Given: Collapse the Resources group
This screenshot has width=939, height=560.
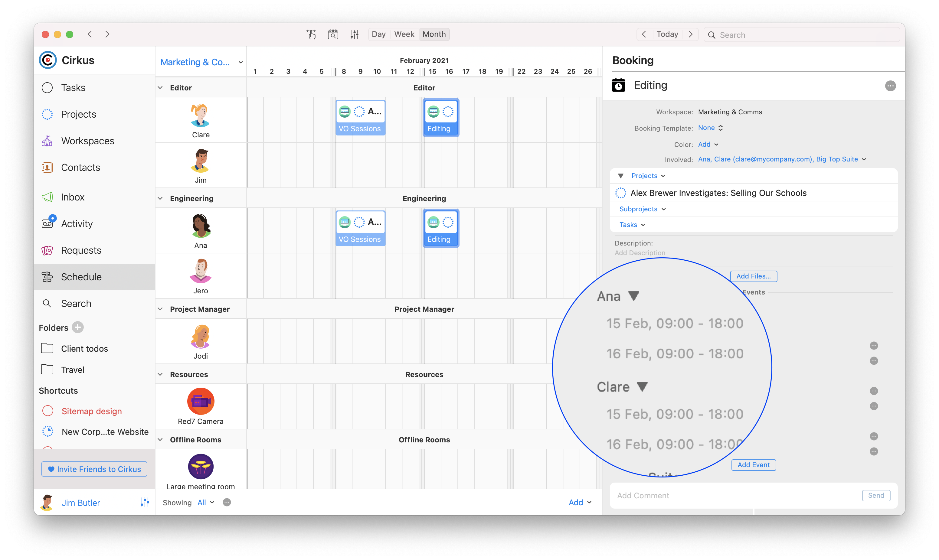Looking at the screenshot, I should tap(160, 374).
